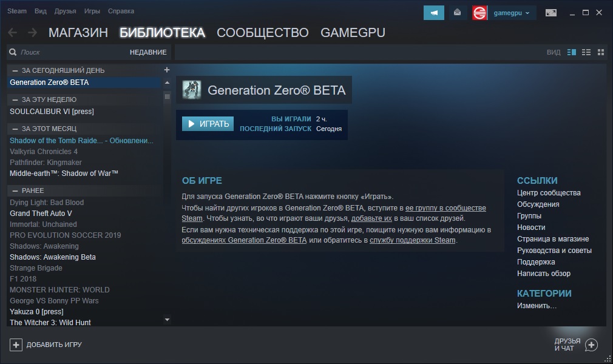This screenshot has height=364, width=613.
Task: Select Shadows: Awakening Beta
Action: (84, 257)
